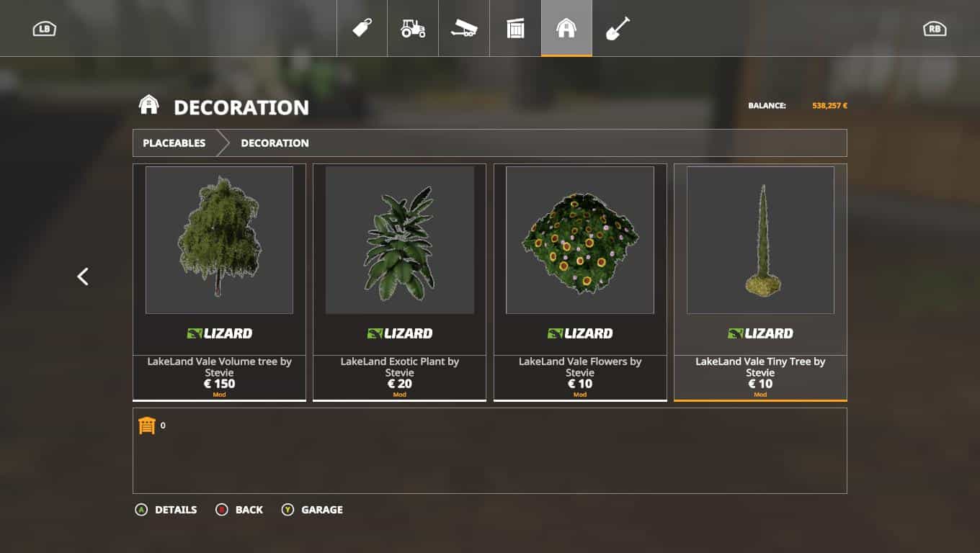This screenshot has height=553, width=980.
Task: Select LakeLand Vale Tiny Tree card
Action: [x=760, y=282]
